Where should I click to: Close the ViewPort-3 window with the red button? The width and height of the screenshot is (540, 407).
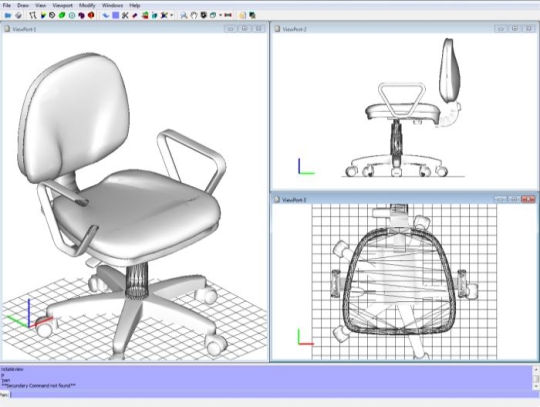[x=528, y=199]
